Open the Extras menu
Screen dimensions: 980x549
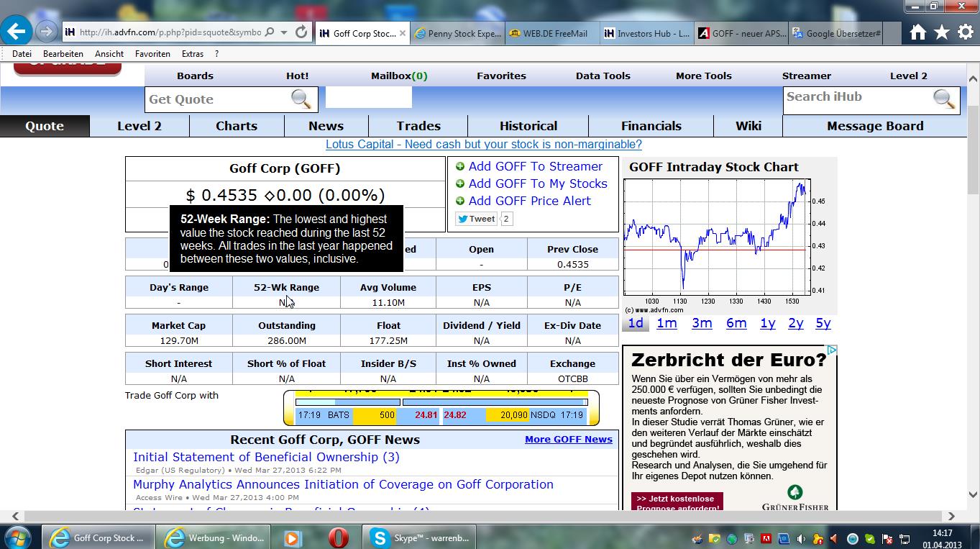click(193, 54)
